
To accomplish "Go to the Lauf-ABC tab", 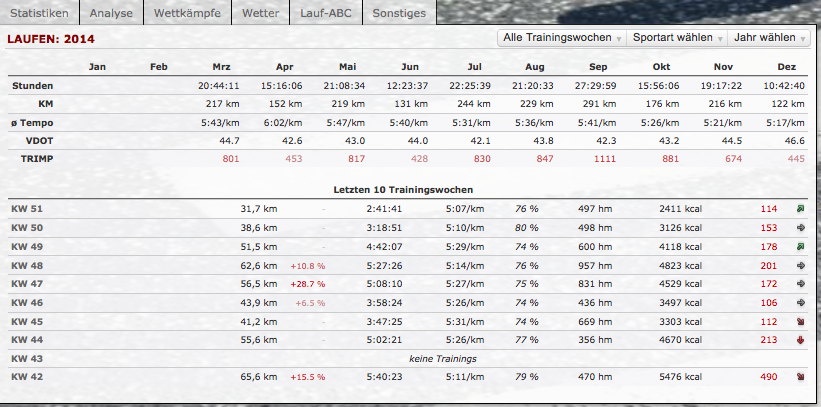I will [326, 14].
